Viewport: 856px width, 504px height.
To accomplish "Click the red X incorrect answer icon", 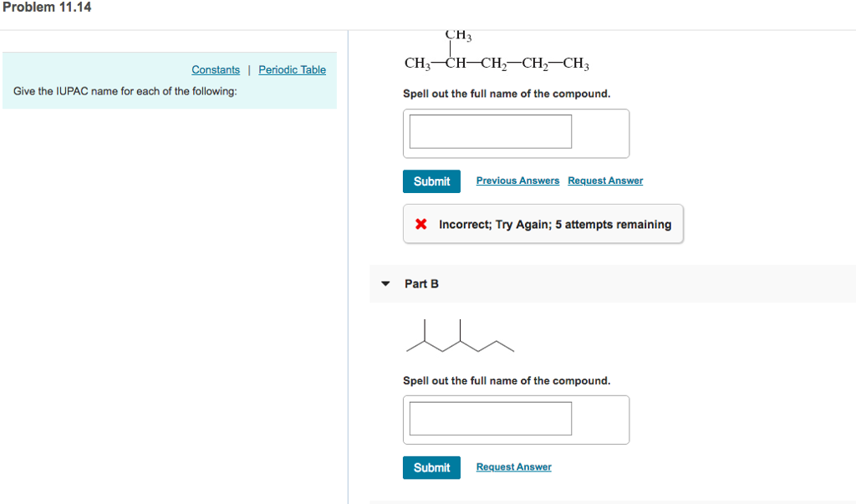I will tap(420, 224).
